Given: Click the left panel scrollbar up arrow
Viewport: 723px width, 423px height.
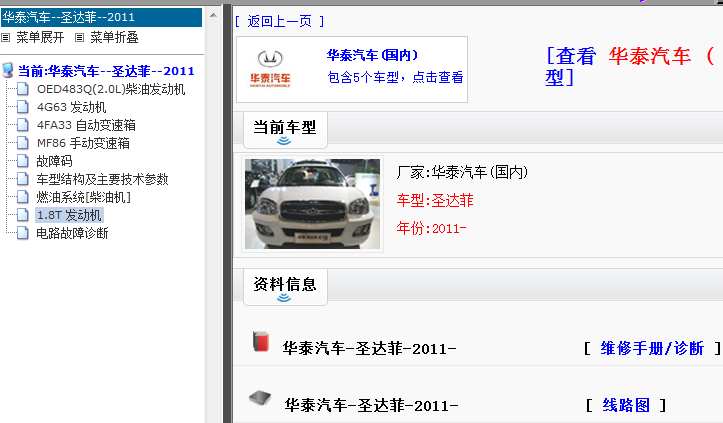Looking at the screenshot, I should click(213, 15).
